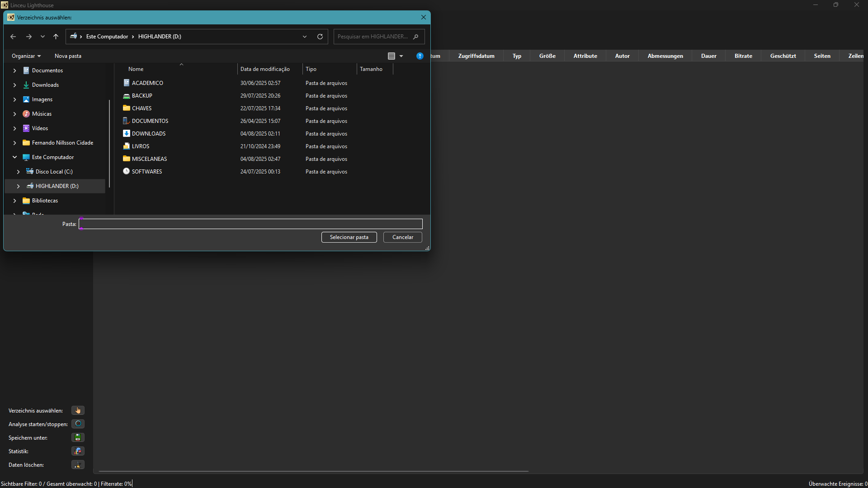Click Nova pasta in the toolbar
Screen dimensions: 868x488
(68, 56)
